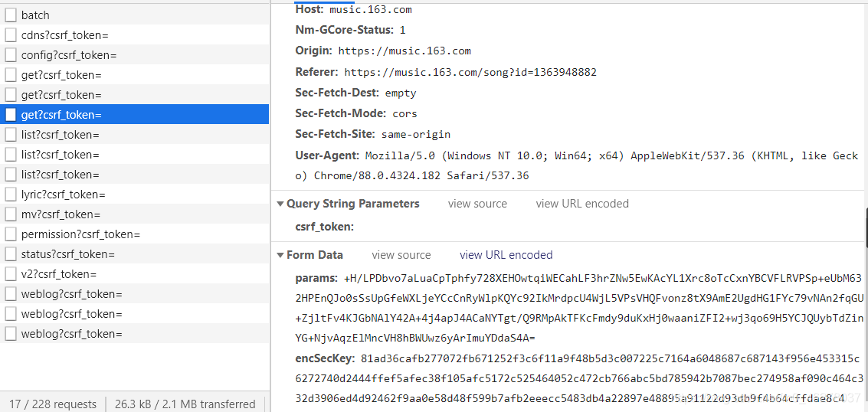Click the file icon beside lyric?csrf_token=
This screenshot has width=868, height=412.
click(x=11, y=194)
